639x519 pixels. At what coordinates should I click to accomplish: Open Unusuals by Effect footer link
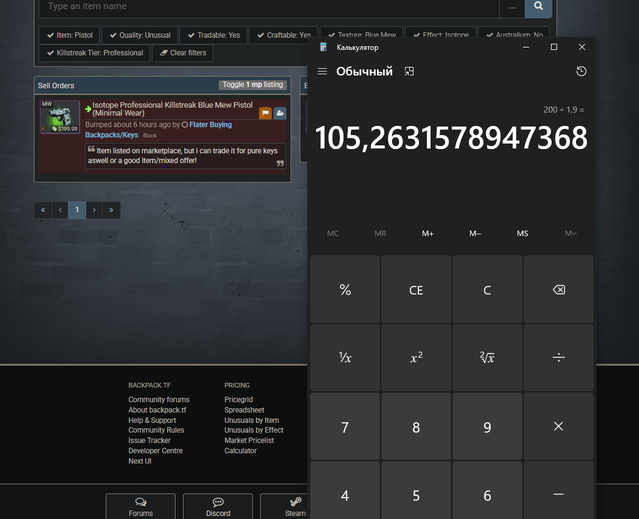(x=254, y=430)
